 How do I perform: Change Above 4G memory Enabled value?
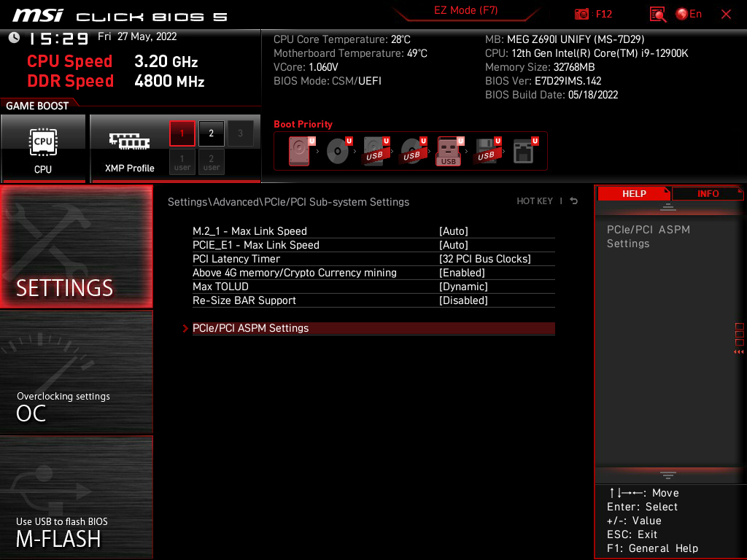point(462,273)
